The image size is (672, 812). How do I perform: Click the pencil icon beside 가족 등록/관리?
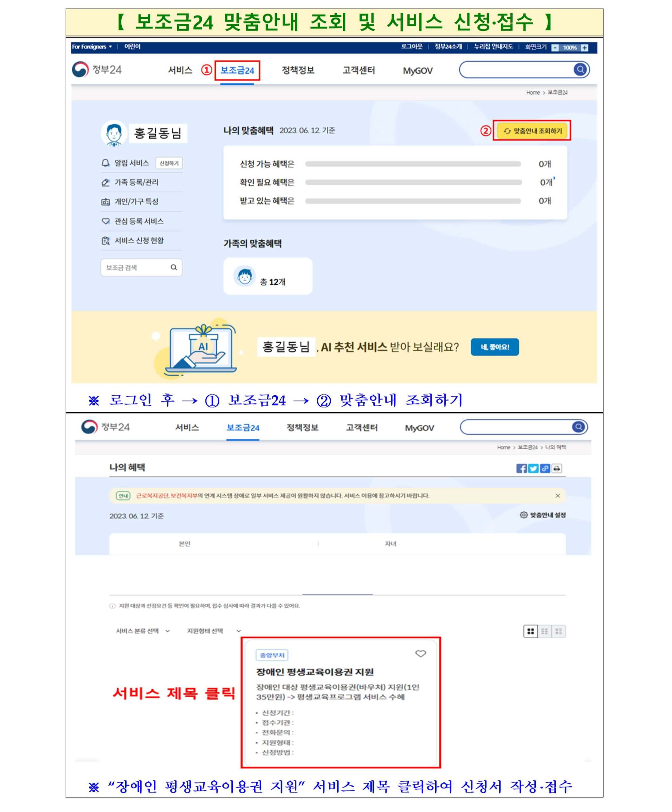coord(105,183)
